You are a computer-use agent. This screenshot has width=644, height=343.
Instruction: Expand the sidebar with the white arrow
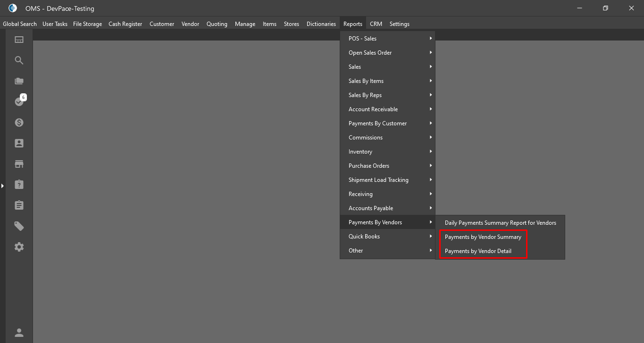2,186
